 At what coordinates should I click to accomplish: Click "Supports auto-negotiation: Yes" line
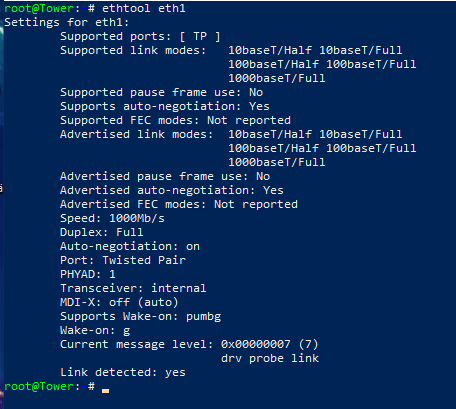[x=165, y=106]
